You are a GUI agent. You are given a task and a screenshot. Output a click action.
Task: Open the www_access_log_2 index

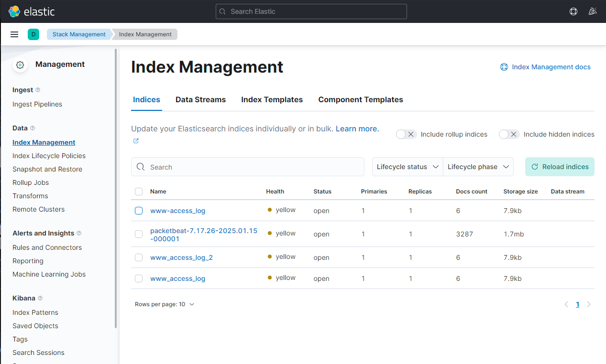181,257
